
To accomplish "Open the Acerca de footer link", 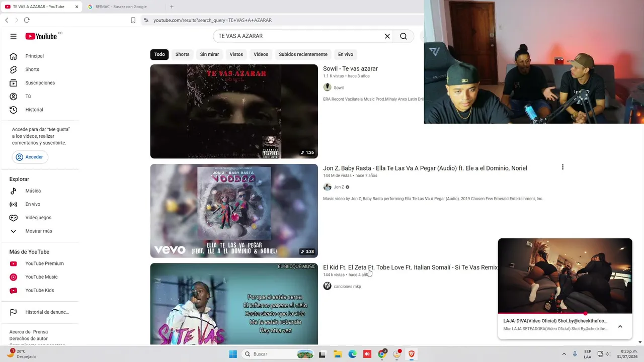I will click(x=20, y=332).
